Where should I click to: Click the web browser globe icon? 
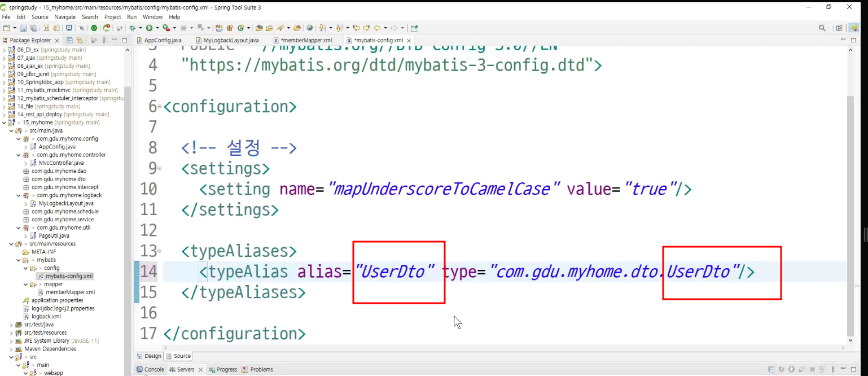[309, 28]
